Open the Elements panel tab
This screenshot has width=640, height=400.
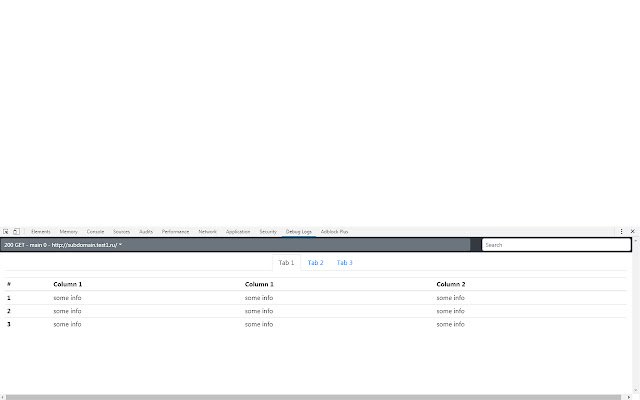(41, 231)
